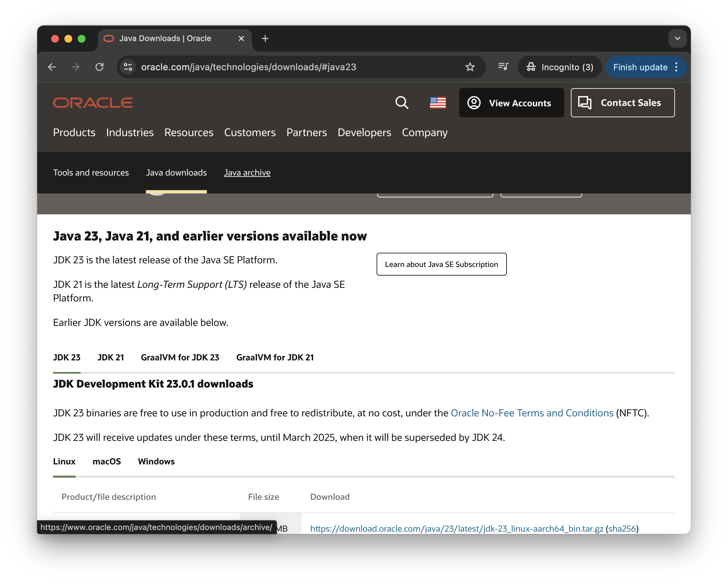This screenshot has width=728, height=583.
Task: Open the Customers menu
Action: coord(250,132)
